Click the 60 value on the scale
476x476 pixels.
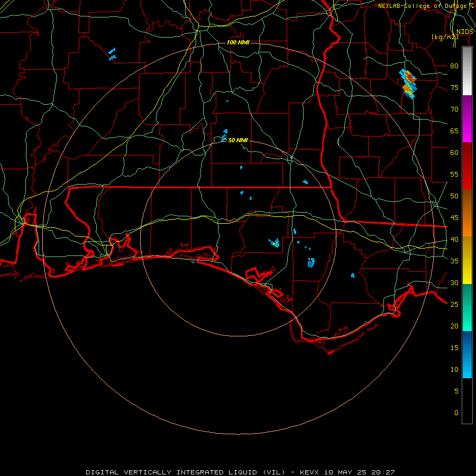454,153
